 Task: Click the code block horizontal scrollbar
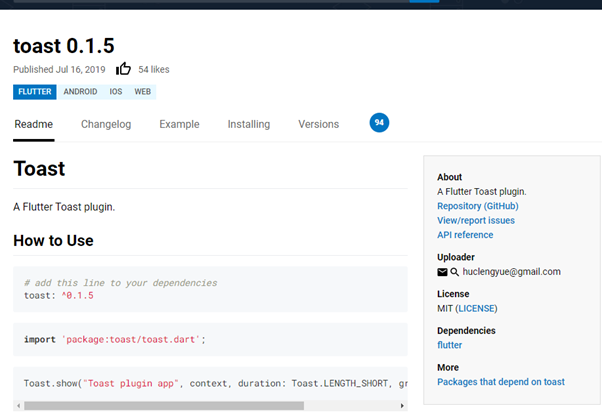(160, 406)
